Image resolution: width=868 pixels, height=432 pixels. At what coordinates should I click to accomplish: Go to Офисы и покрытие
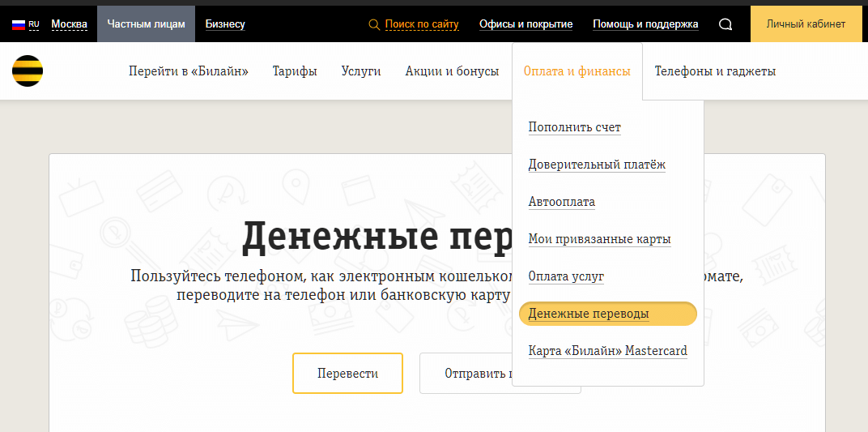(525, 24)
